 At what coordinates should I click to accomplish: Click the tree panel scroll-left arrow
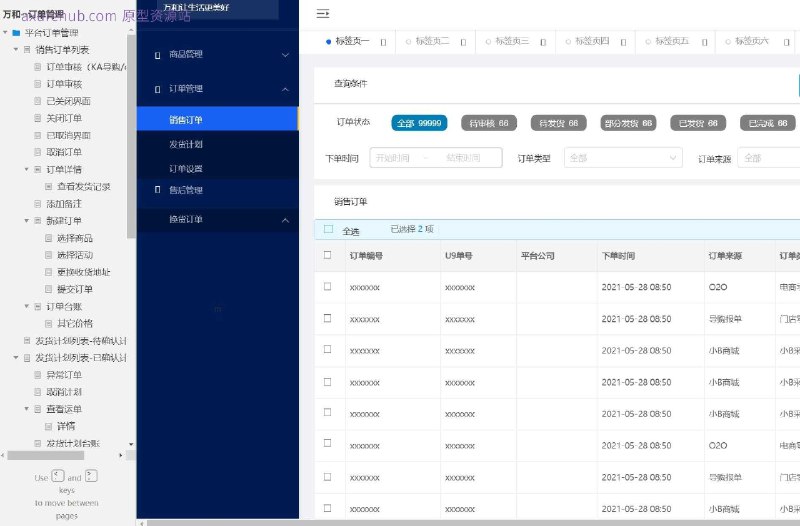point(3,455)
